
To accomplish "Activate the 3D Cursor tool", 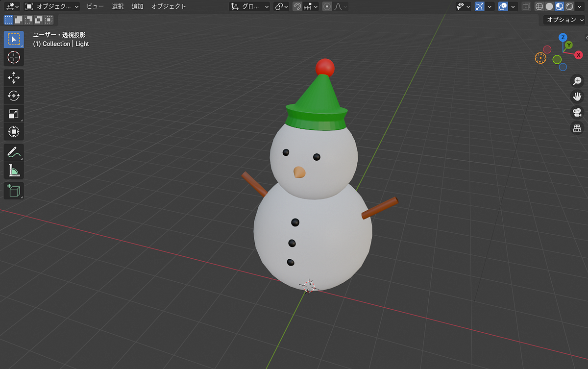I will coord(14,57).
